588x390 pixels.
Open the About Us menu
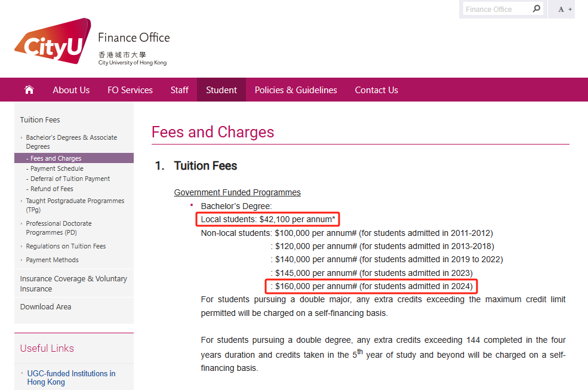tap(71, 90)
